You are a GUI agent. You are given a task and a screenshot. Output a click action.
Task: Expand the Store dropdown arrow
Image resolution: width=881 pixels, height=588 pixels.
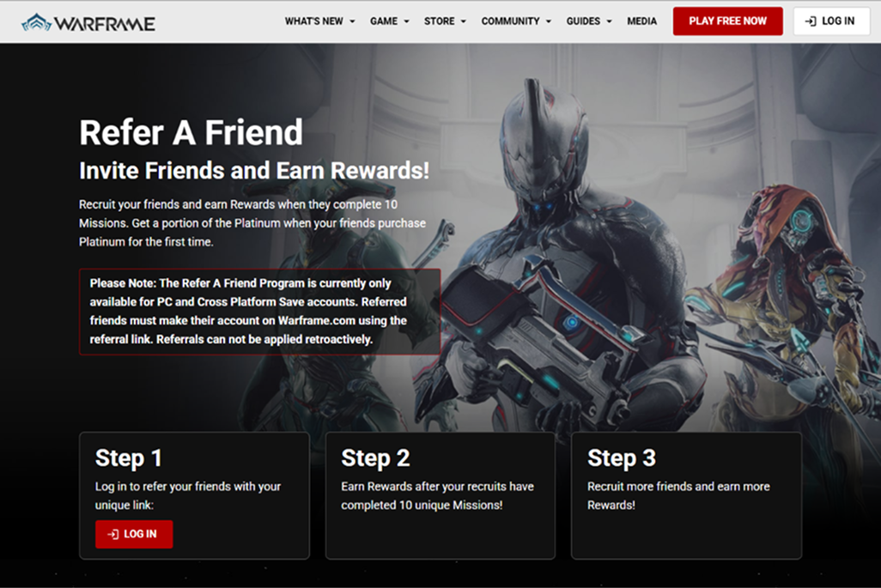click(464, 21)
